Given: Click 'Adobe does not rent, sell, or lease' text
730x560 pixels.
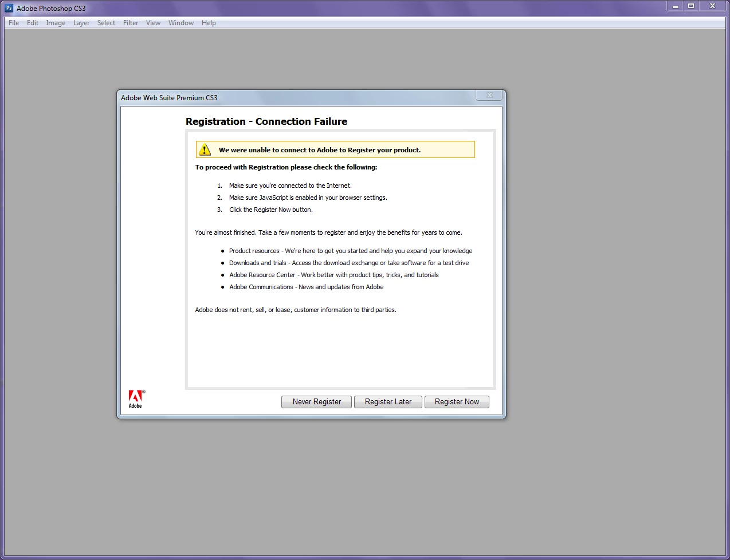Looking at the screenshot, I should (x=296, y=310).
